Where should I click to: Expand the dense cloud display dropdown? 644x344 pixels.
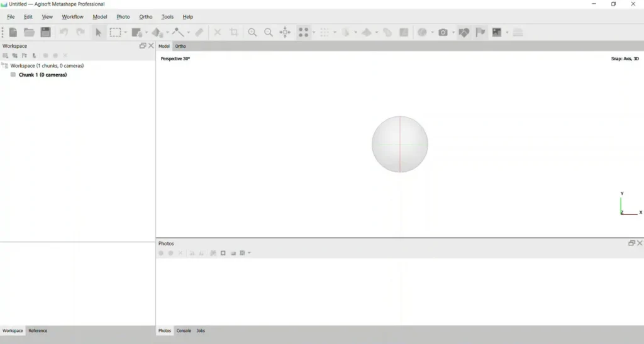(x=335, y=33)
